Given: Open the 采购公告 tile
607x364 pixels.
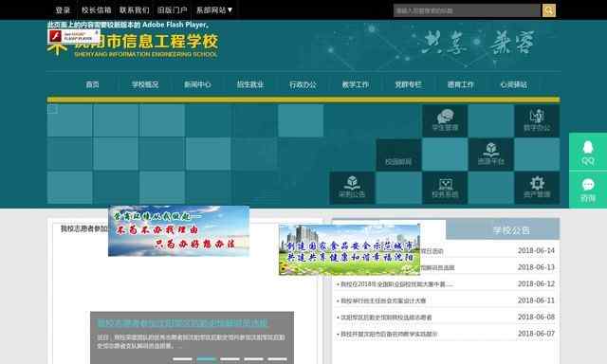Looking at the screenshot, I should pyautogui.click(x=352, y=188).
